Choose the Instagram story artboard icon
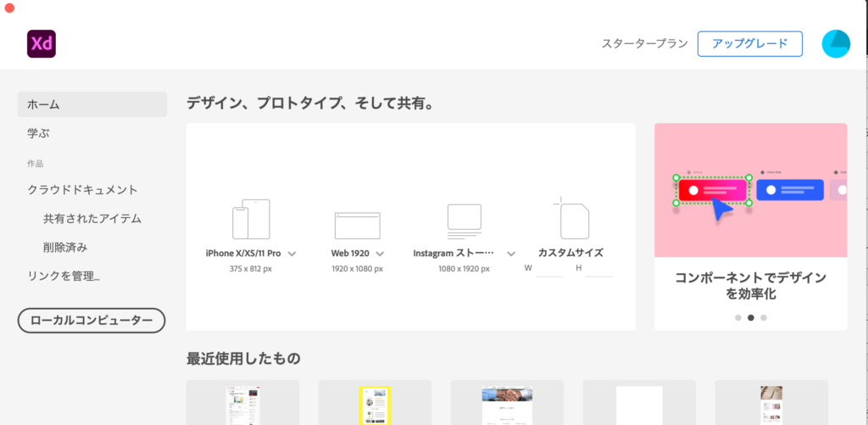This screenshot has width=868, height=425. [x=464, y=221]
